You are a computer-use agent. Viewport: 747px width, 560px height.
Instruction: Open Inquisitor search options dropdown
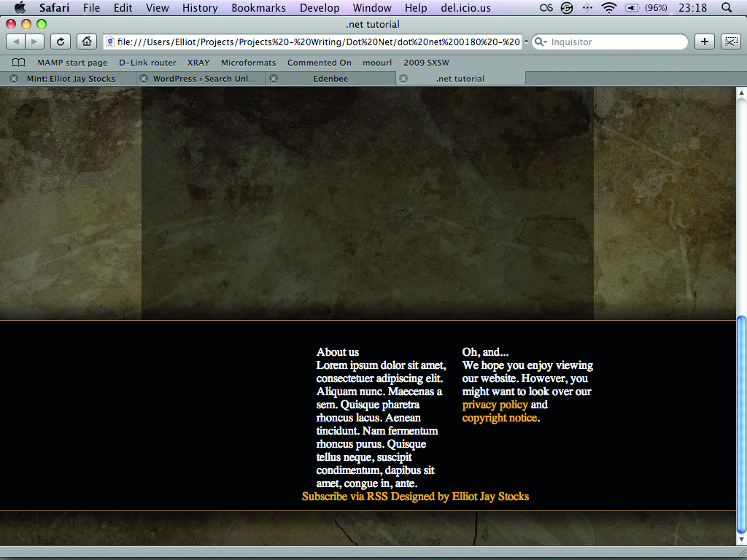[541, 42]
